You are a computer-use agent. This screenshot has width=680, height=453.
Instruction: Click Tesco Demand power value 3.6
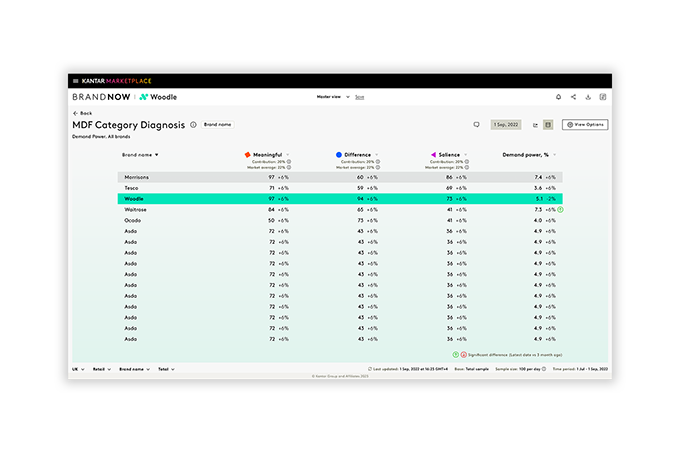point(538,188)
